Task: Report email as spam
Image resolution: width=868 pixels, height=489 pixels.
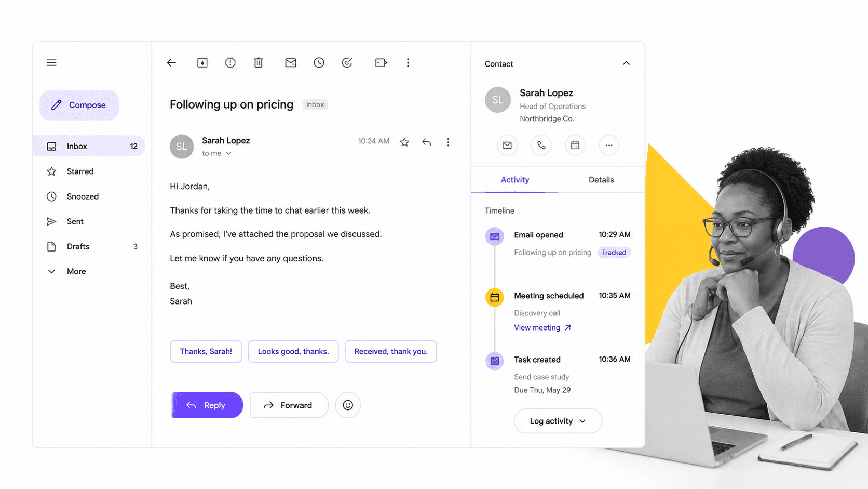Action: [230, 63]
